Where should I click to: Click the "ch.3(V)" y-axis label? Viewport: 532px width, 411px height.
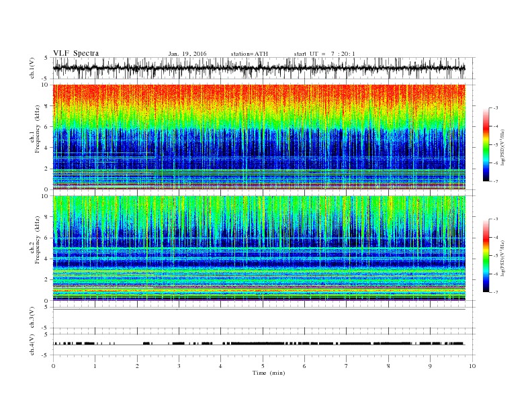(x=32, y=318)
